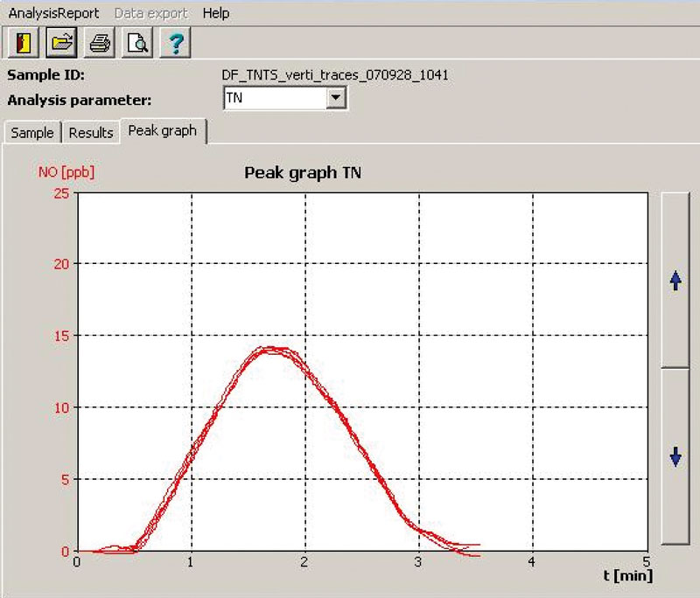The image size is (700, 598).
Task: Click the Peak graph TN title
Action: pos(303,173)
